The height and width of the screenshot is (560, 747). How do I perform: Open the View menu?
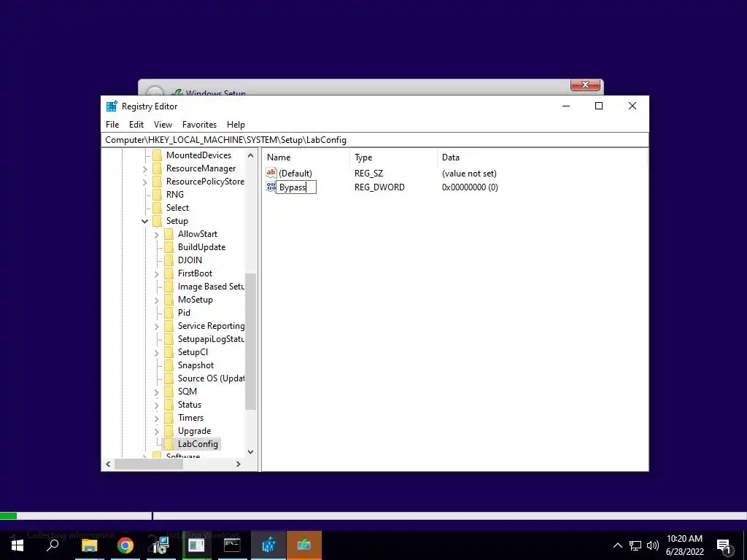pos(163,124)
